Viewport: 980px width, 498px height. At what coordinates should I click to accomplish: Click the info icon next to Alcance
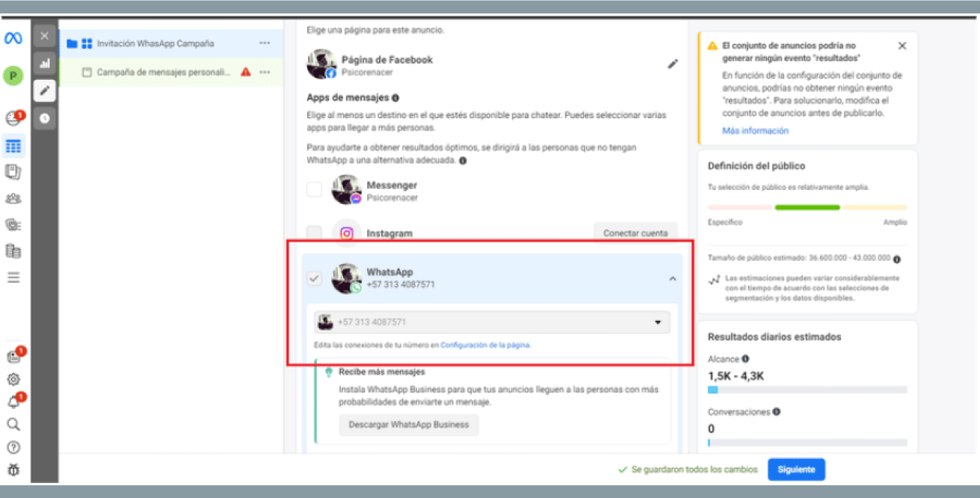745,359
